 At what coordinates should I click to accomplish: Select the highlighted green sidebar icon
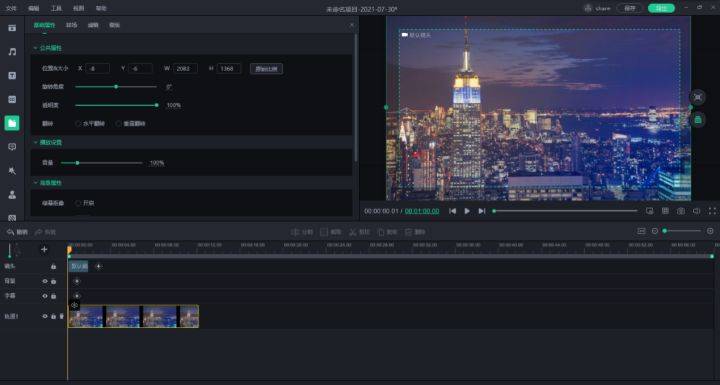point(12,123)
